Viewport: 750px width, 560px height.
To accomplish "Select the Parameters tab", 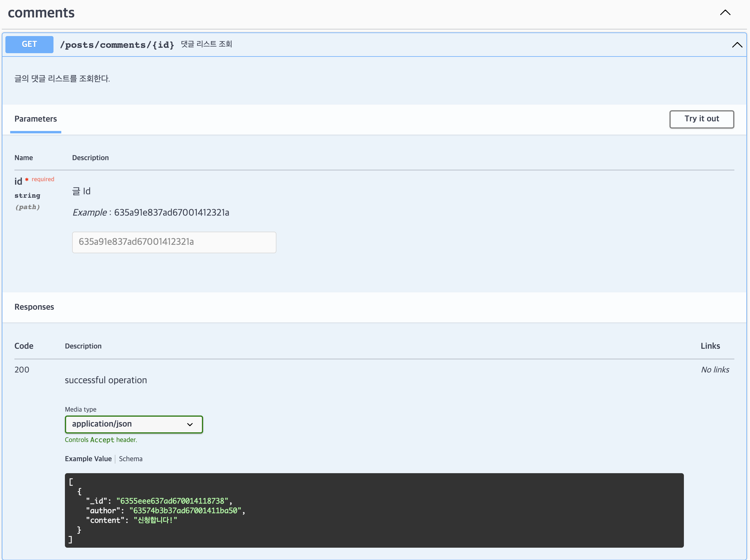I will tap(35, 119).
